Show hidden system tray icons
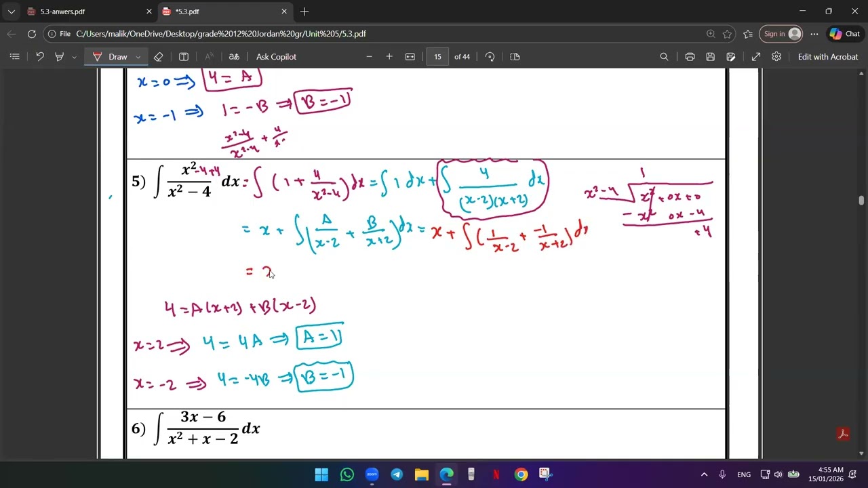Image resolution: width=868 pixels, height=488 pixels. coord(704,474)
